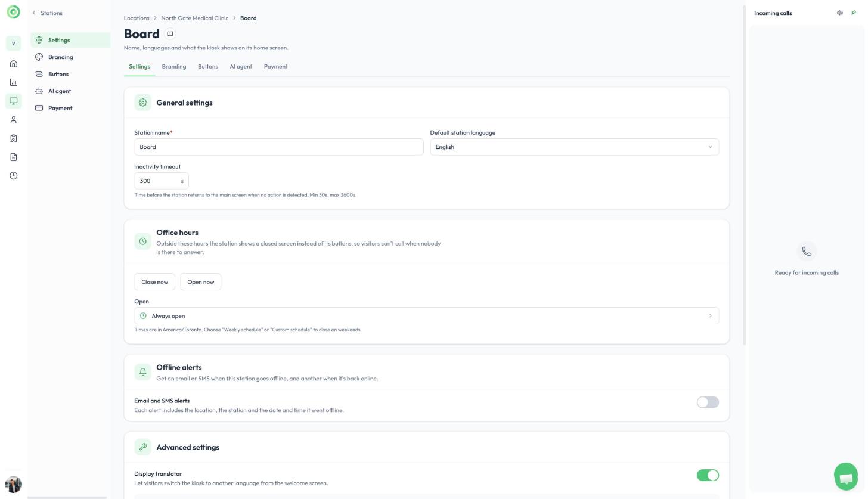
Task: Open North Gate Medical Clinic breadcrumb
Action: 194,18
